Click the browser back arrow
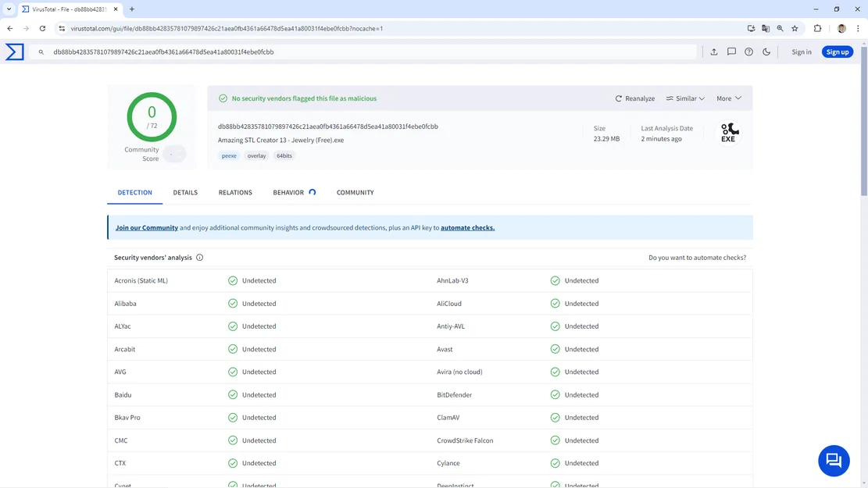868x488 pixels. pyautogui.click(x=10, y=28)
